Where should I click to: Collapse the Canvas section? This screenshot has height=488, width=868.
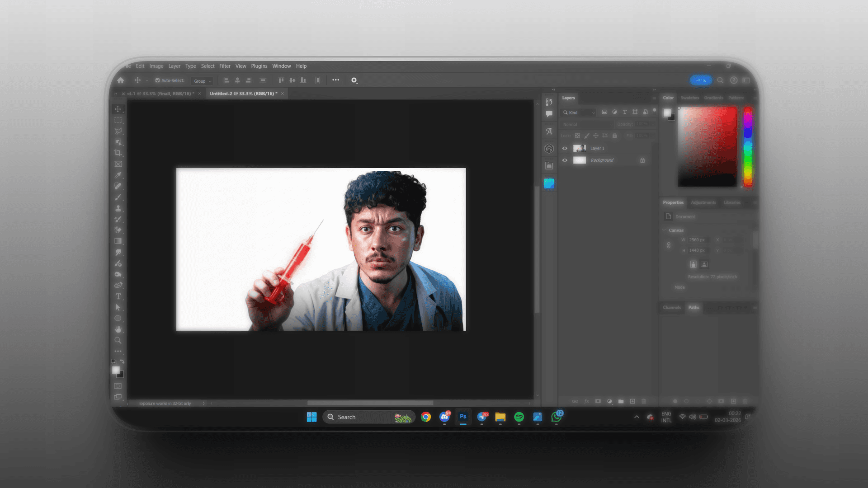click(664, 230)
